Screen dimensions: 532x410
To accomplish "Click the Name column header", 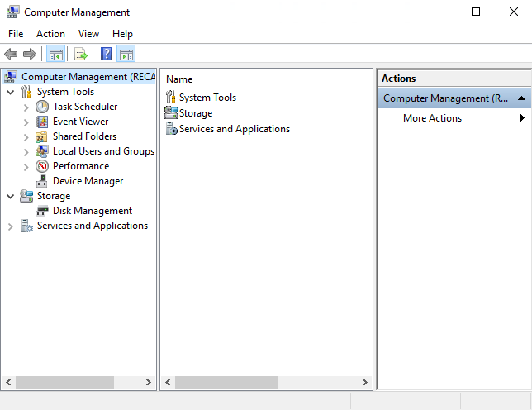I will coord(179,79).
